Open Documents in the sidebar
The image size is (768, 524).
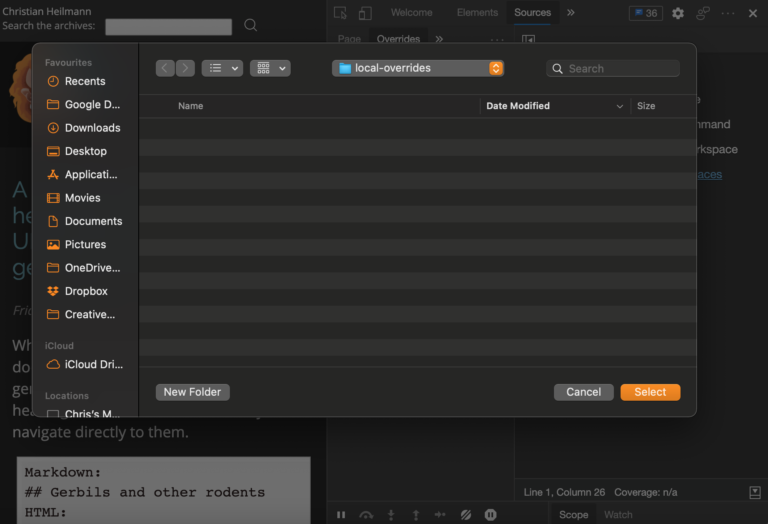pos(84,221)
